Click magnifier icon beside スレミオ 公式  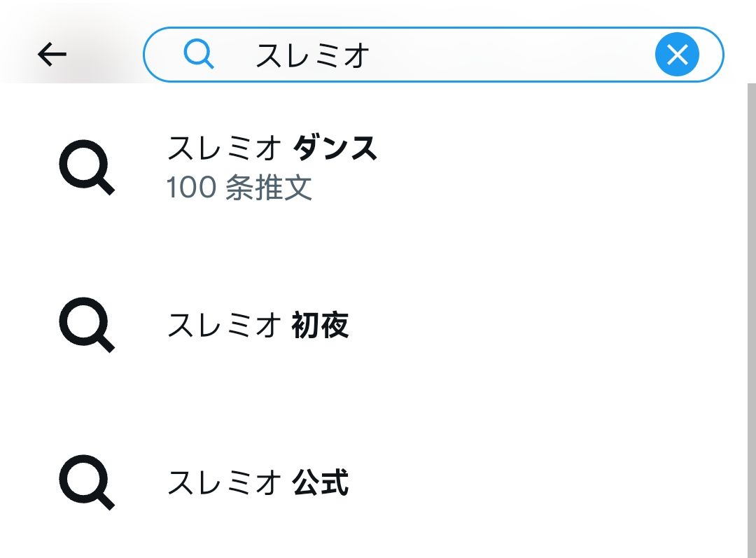pyautogui.click(x=87, y=482)
